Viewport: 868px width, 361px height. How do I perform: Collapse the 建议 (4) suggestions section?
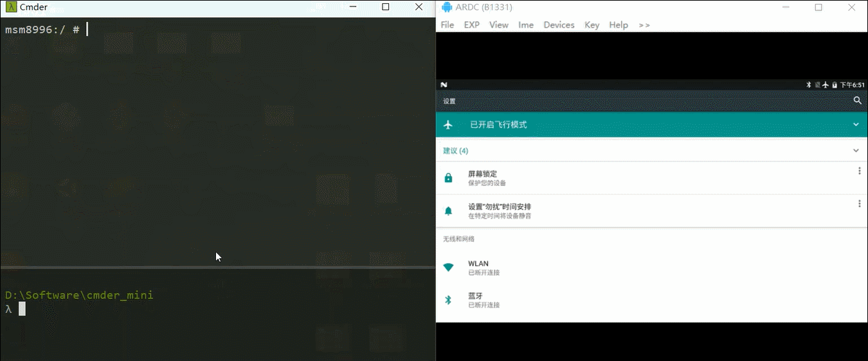[x=856, y=151]
